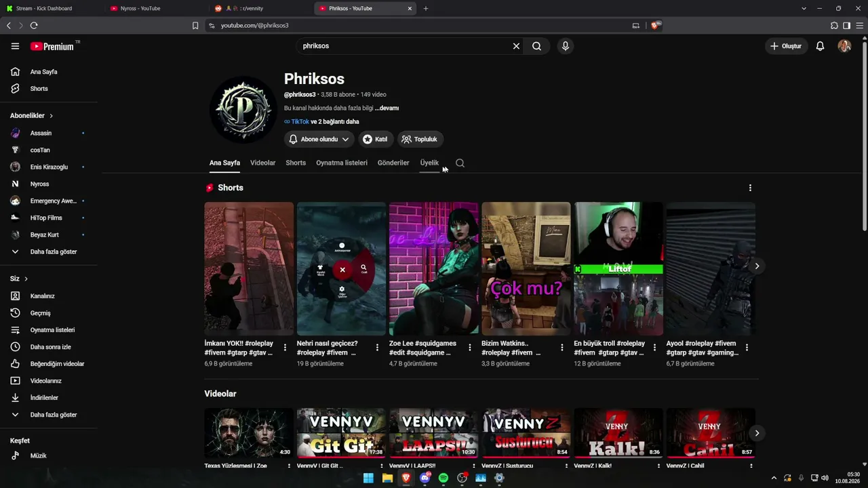The image size is (868, 488).
Task: Close the Phriksos - YouTube browser tab
Action: click(410, 8)
